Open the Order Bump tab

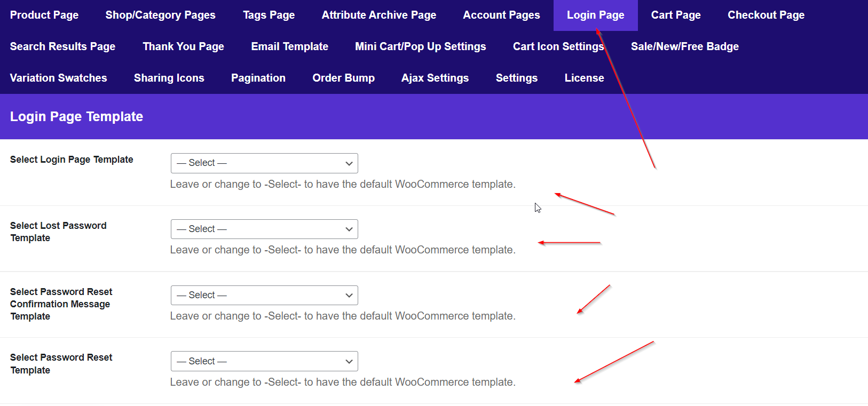click(343, 78)
